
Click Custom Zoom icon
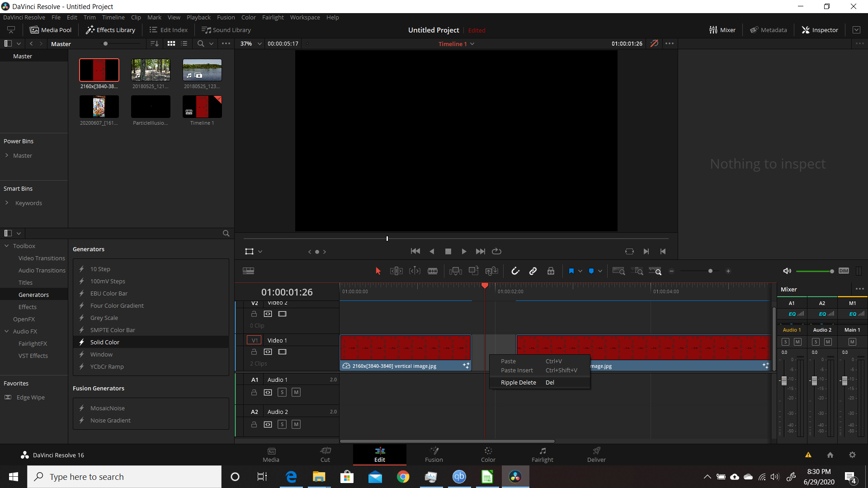pyautogui.click(x=655, y=271)
